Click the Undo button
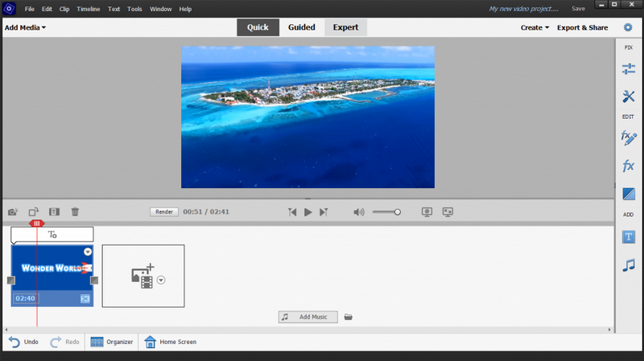This screenshot has width=644, height=361. click(x=23, y=342)
